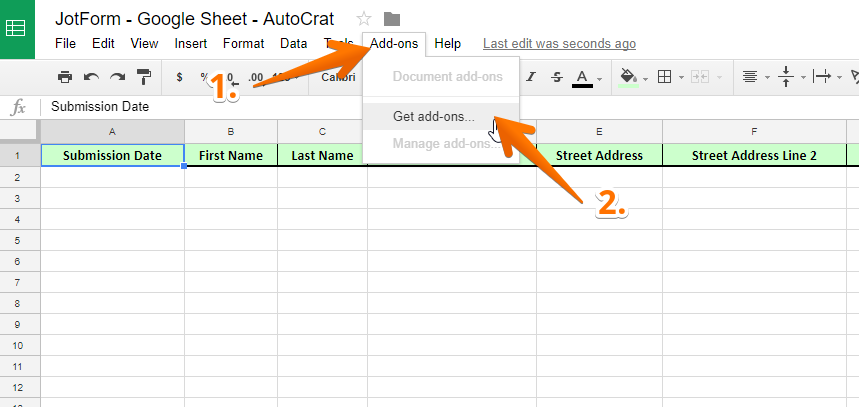
Task: Click the Print icon in toolbar
Action: (65, 77)
